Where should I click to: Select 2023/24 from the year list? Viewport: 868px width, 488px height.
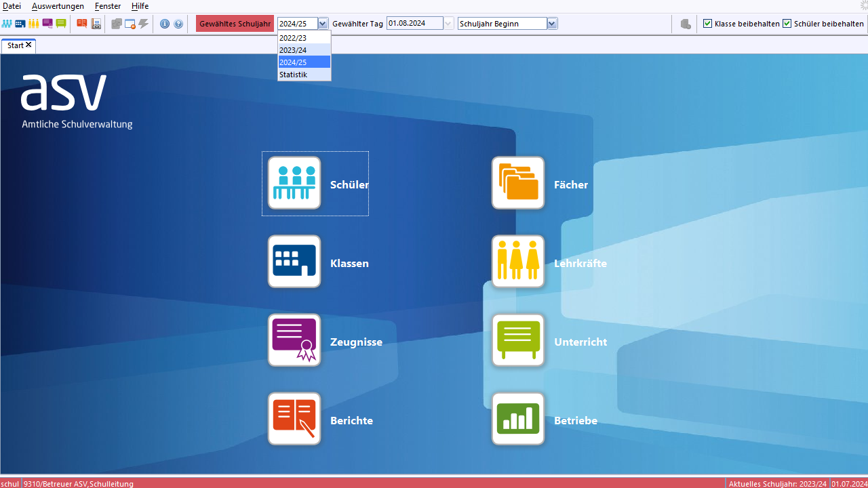(304, 50)
